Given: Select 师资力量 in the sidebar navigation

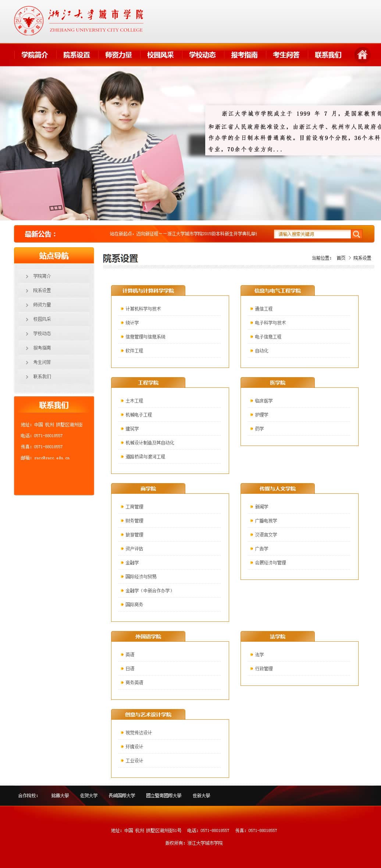Looking at the screenshot, I should (42, 305).
